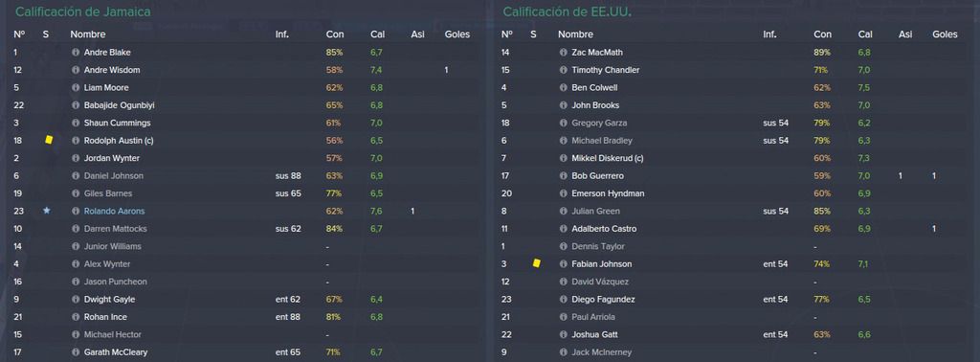Open Andre Wisdom player profile
The height and width of the screenshot is (362, 980).
click(112, 70)
